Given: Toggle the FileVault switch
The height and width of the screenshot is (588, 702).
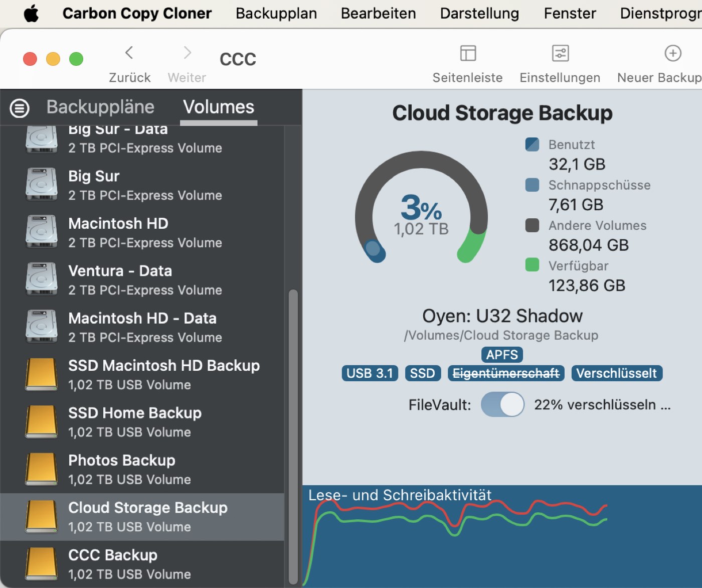Looking at the screenshot, I should tap(502, 404).
